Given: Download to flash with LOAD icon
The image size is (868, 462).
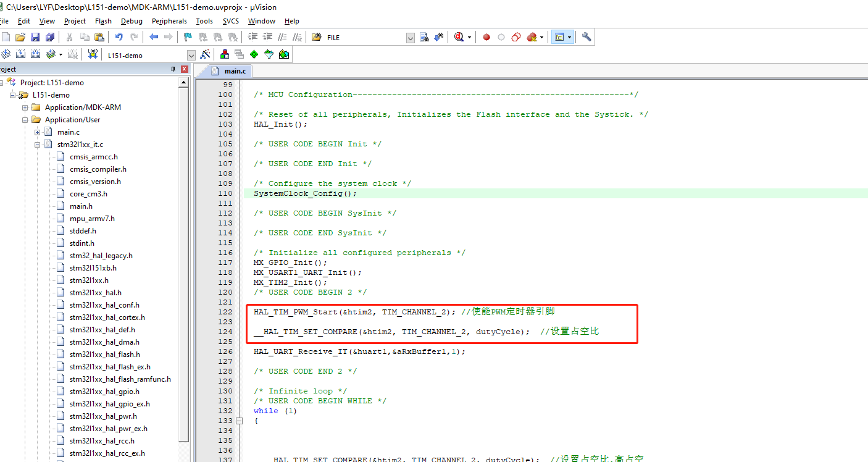Looking at the screenshot, I should pos(93,54).
